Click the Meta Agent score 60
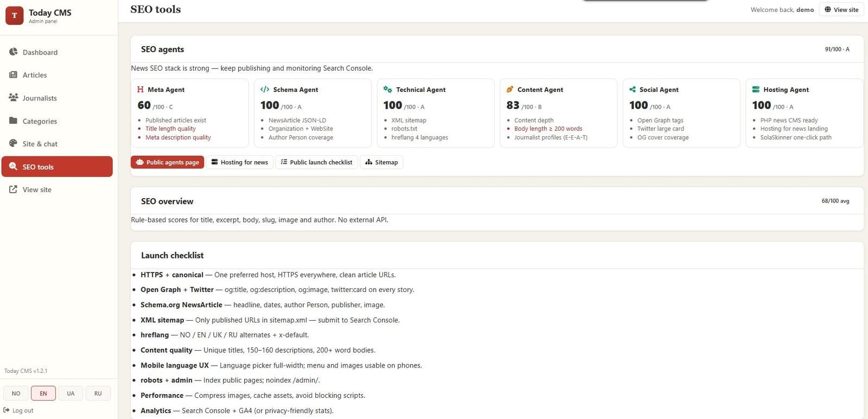 pyautogui.click(x=144, y=105)
